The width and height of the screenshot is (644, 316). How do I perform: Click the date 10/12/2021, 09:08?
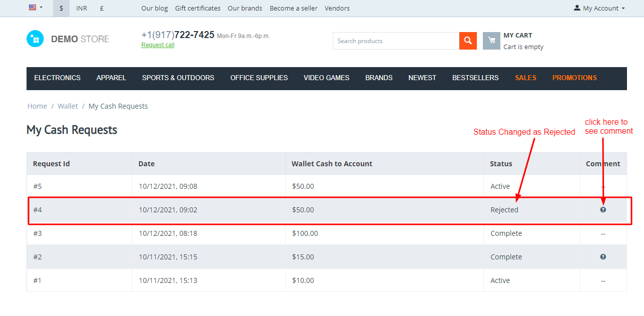click(168, 186)
